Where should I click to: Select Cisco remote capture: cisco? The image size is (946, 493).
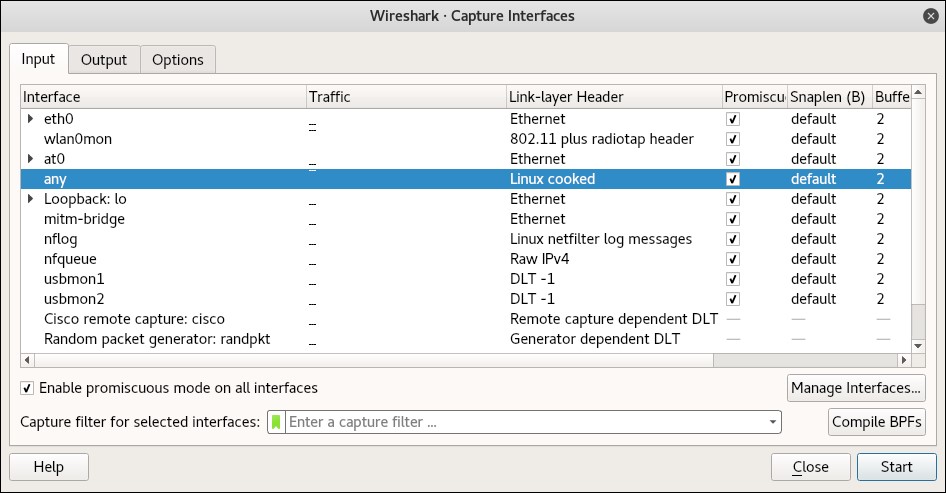pos(134,319)
